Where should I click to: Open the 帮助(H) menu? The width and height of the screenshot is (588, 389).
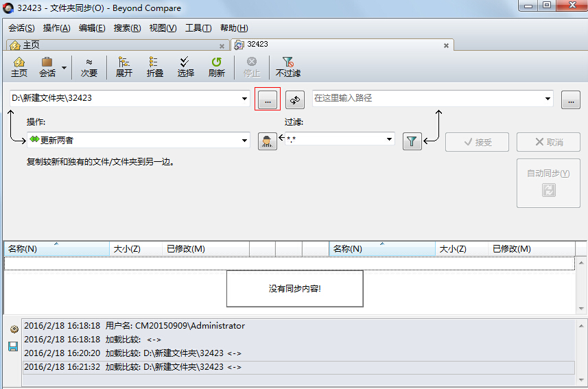[x=234, y=28]
